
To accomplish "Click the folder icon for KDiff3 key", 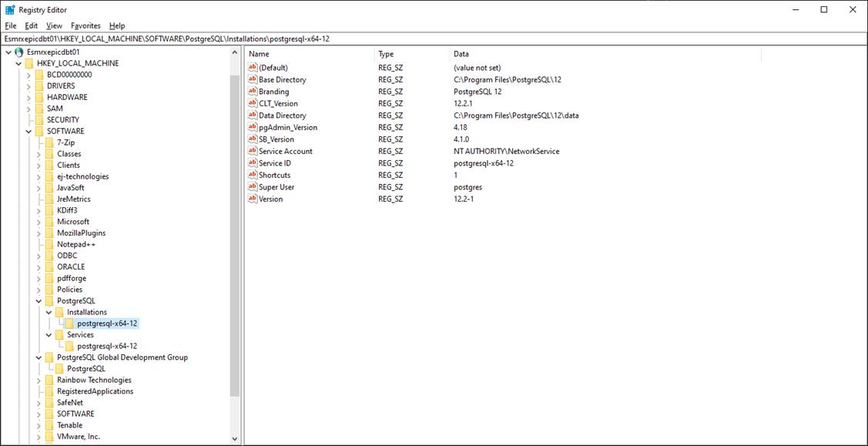I will coord(49,210).
